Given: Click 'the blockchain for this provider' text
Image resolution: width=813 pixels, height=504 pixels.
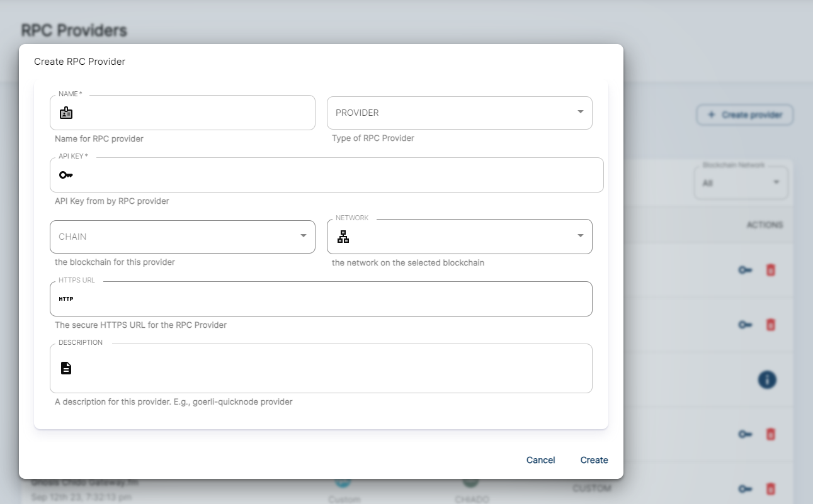Looking at the screenshot, I should [115, 262].
